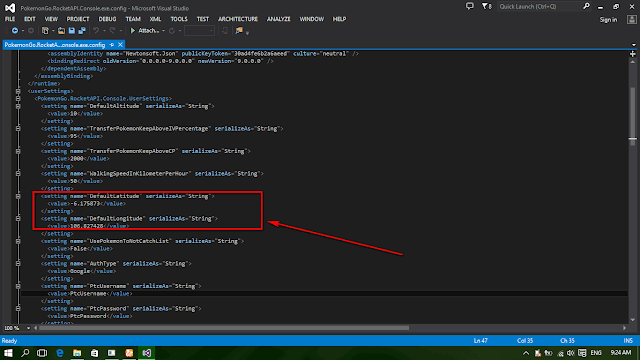Click the Quick Launch search magnifier icon
The height and width of the screenshot is (360, 640).
pos(587,6)
